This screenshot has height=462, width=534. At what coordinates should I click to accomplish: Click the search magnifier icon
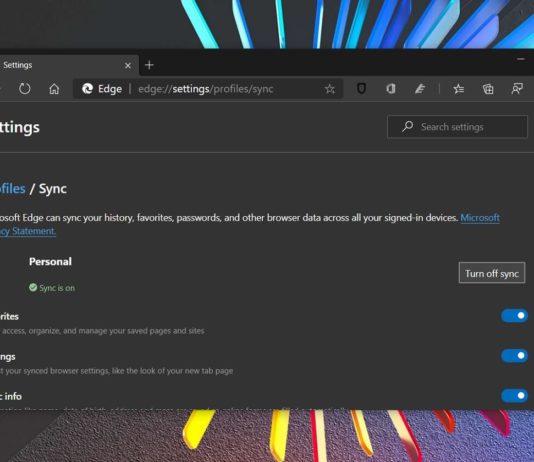click(x=407, y=127)
